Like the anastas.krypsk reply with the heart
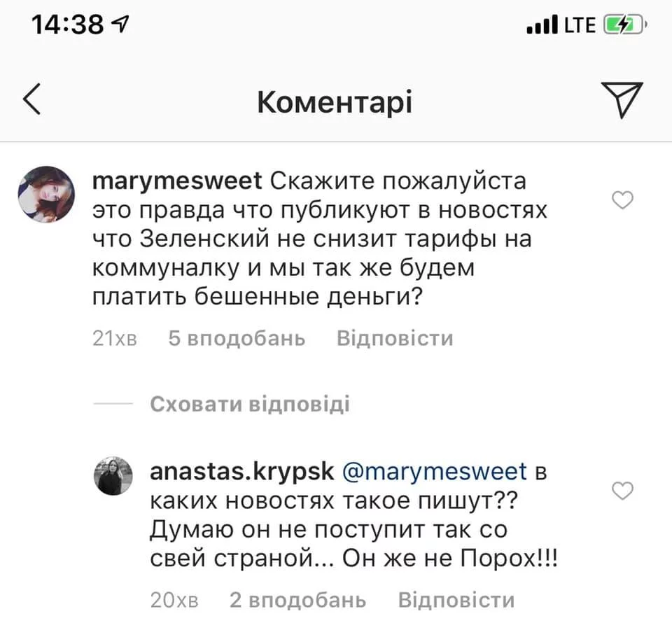 coord(622,491)
